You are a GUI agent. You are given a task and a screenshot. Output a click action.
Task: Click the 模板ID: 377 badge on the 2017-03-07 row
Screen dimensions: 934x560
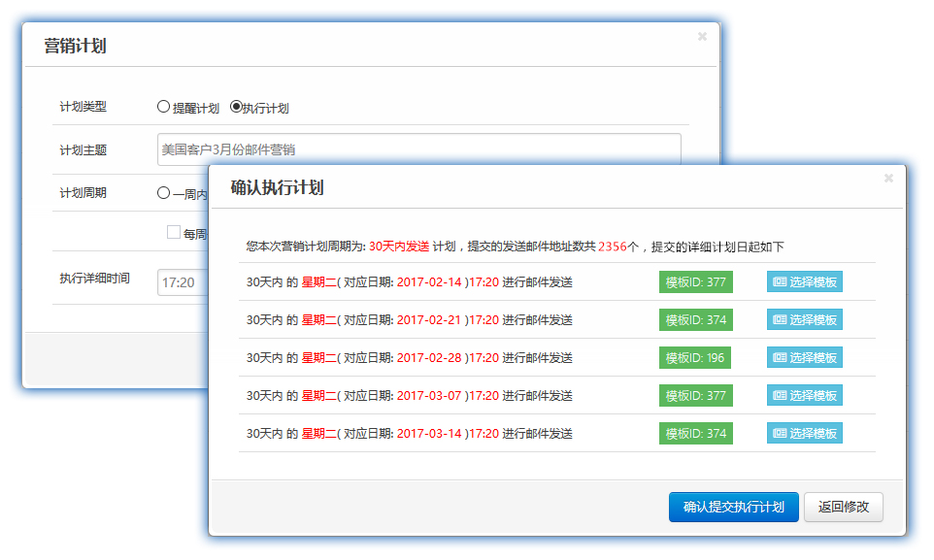point(695,396)
